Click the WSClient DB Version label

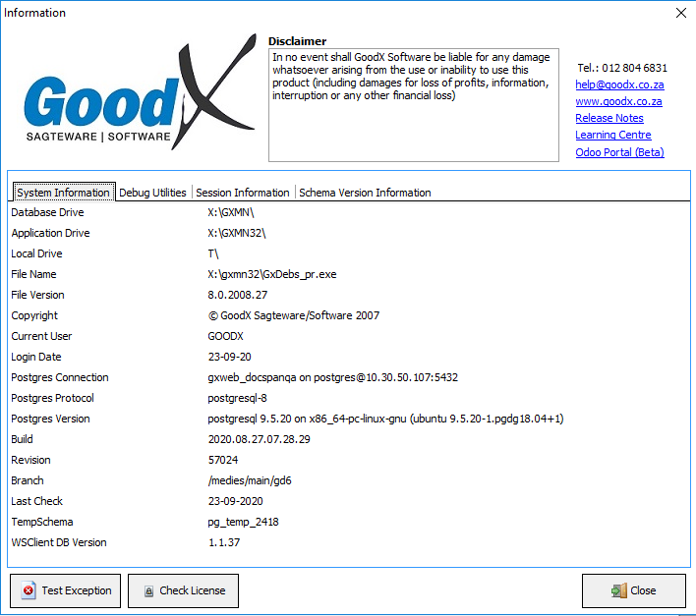point(59,542)
